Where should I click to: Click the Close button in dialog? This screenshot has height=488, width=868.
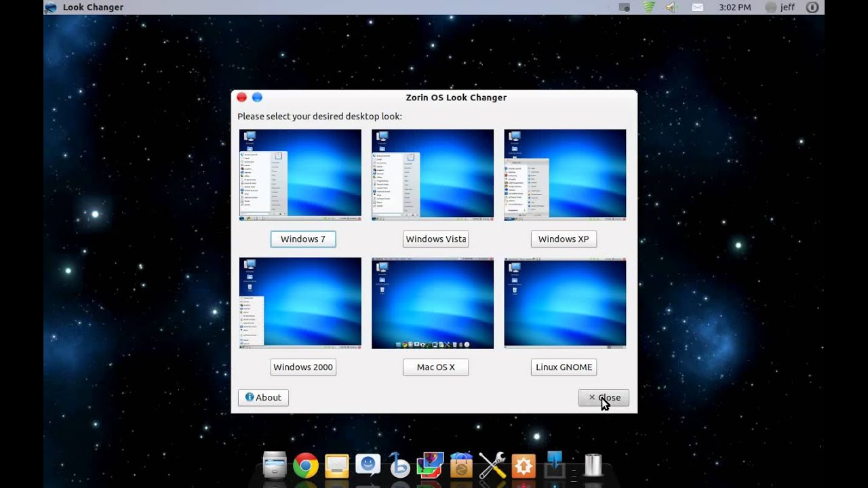[604, 398]
